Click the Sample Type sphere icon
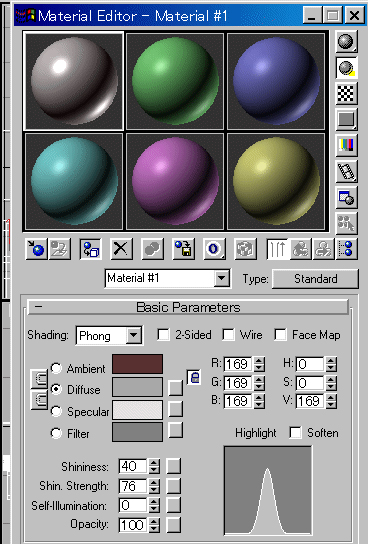 [346, 42]
